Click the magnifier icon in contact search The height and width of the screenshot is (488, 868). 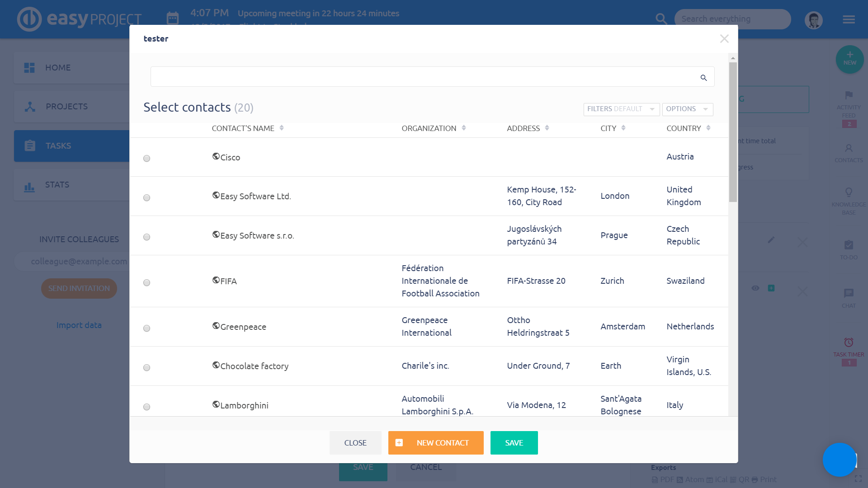[703, 78]
